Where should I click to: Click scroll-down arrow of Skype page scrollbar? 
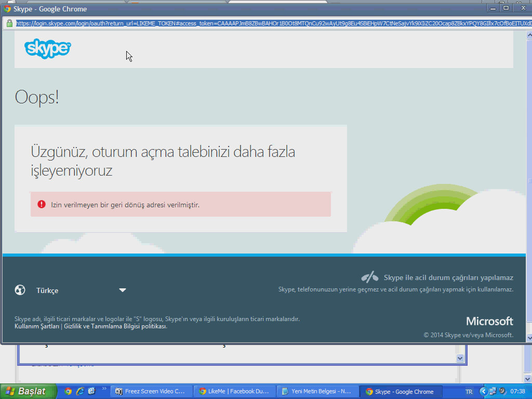[529, 338]
